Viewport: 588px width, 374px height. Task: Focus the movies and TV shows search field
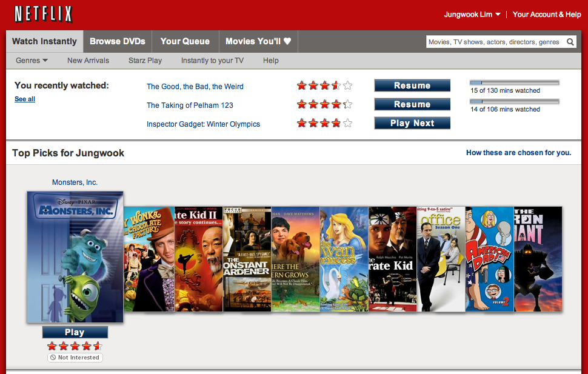tap(494, 42)
